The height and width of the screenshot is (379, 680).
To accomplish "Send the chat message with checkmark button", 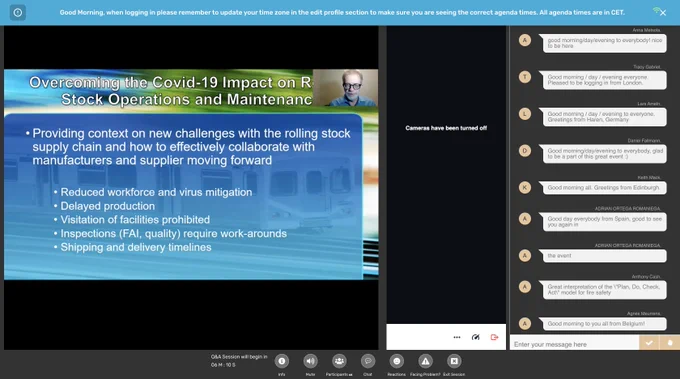I will pos(649,343).
